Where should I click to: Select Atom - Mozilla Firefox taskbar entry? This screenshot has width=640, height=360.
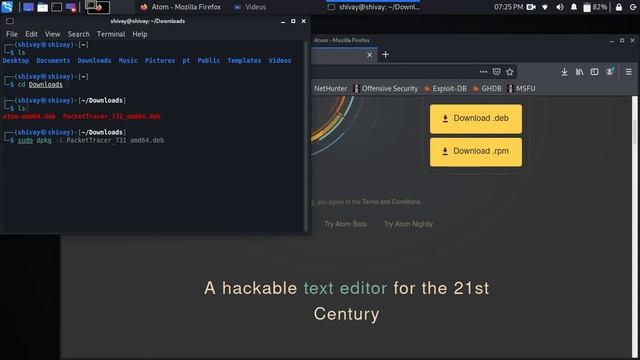click(180, 7)
